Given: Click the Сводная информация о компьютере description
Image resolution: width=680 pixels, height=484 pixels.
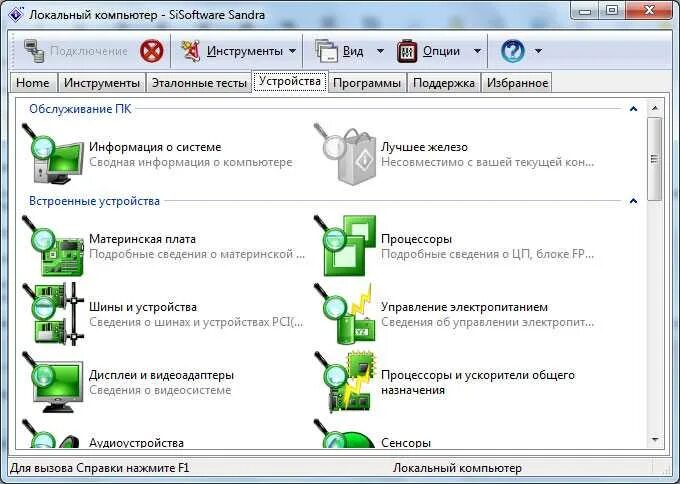Looking at the screenshot, I should point(191,162).
